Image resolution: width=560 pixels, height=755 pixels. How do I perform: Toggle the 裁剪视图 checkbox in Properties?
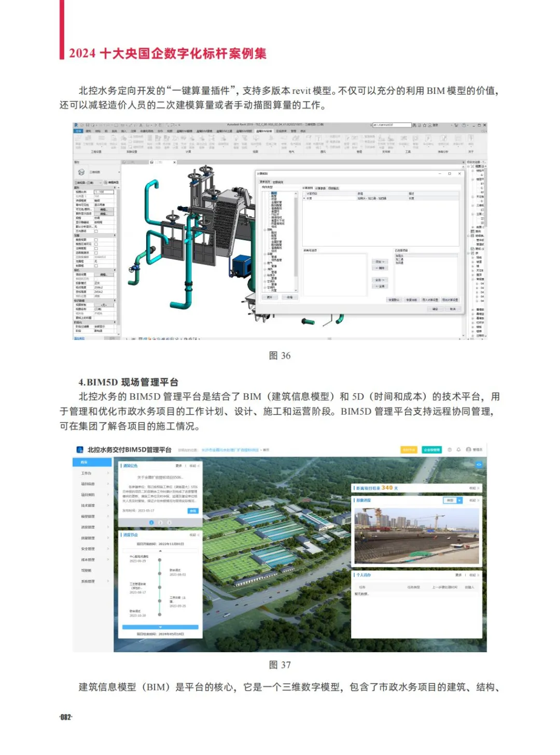(96, 240)
